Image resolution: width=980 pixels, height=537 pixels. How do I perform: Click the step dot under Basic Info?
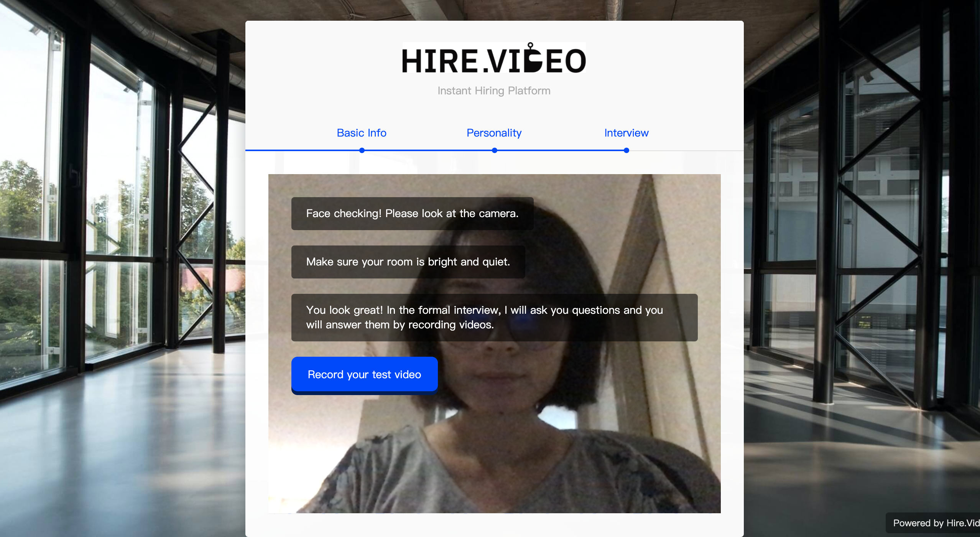coord(362,150)
